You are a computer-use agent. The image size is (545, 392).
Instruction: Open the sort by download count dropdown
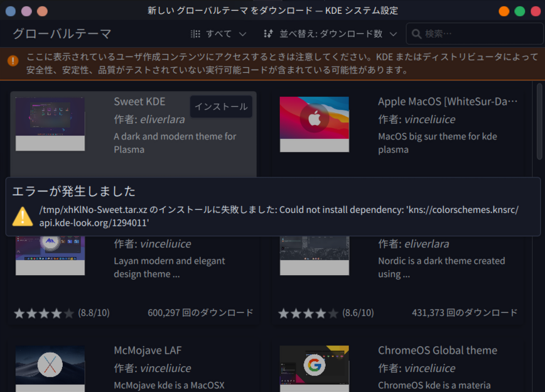tap(330, 34)
